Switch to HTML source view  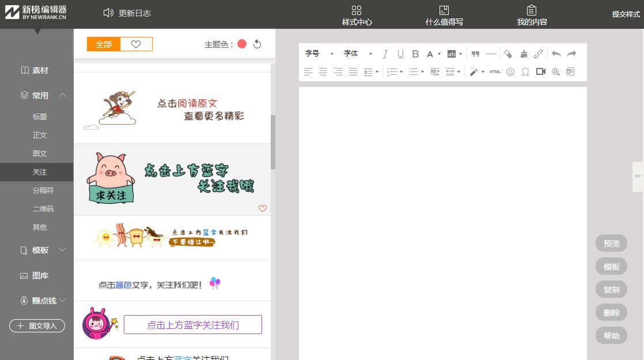(x=495, y=71)
